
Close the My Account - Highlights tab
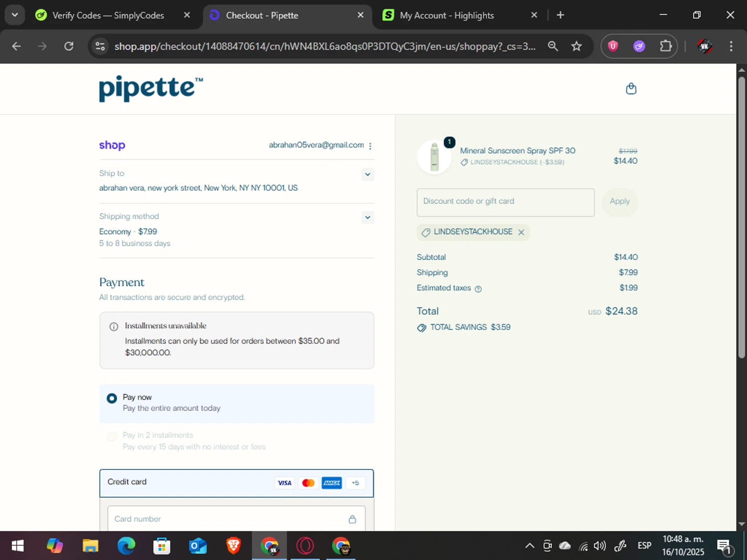point(534,15)
